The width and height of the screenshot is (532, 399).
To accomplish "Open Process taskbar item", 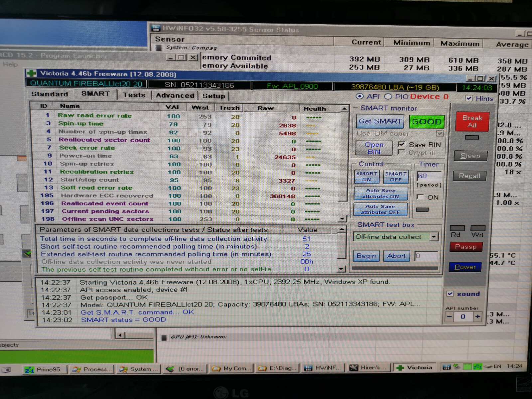I will pos(91,369).
